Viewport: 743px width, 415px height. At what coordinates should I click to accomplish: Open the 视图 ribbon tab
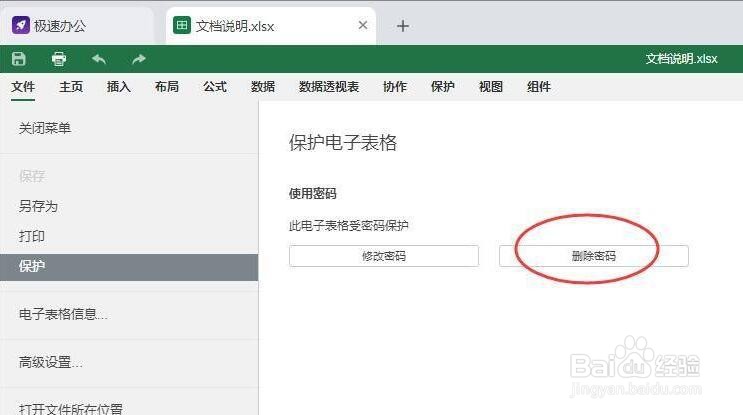491,87
